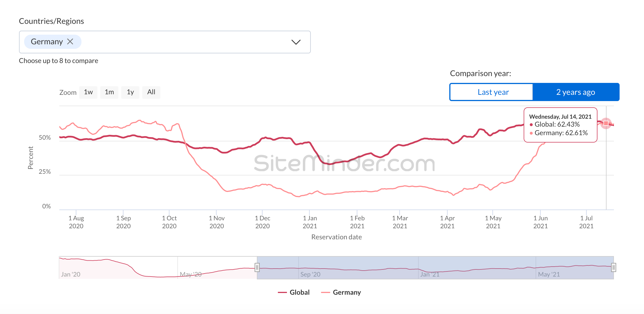Viewport: 644px width, 314px height.
Task: Click the highlighted Jul 14 data point marker
Action: (606, 123)
